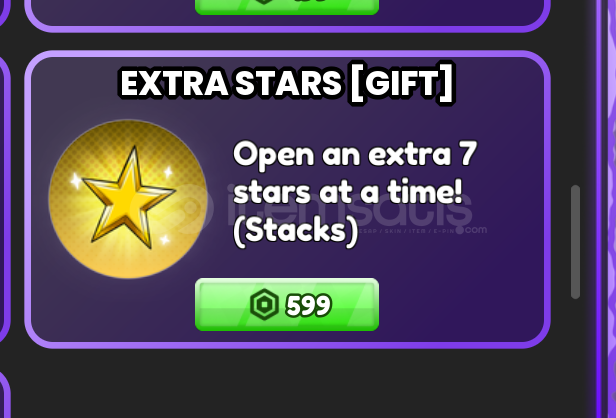Image resolution: width=616 pixels, height=418 pixels.
Task: Select the cut-off card left of Extra Stars
Action: pos(4,200)
